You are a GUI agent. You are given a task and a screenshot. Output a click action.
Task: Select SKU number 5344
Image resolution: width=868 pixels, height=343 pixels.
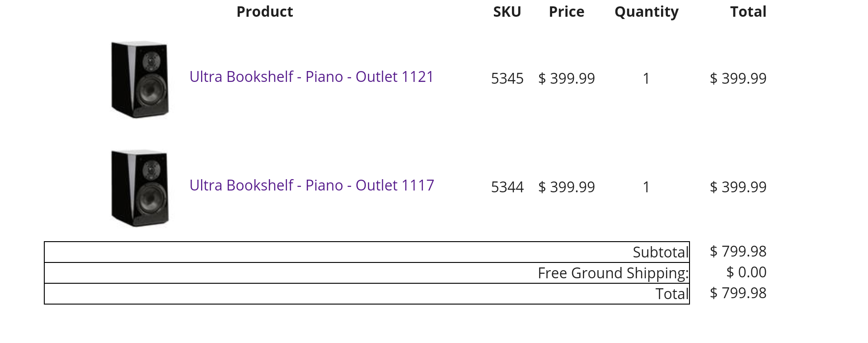(x=507, y=187)
